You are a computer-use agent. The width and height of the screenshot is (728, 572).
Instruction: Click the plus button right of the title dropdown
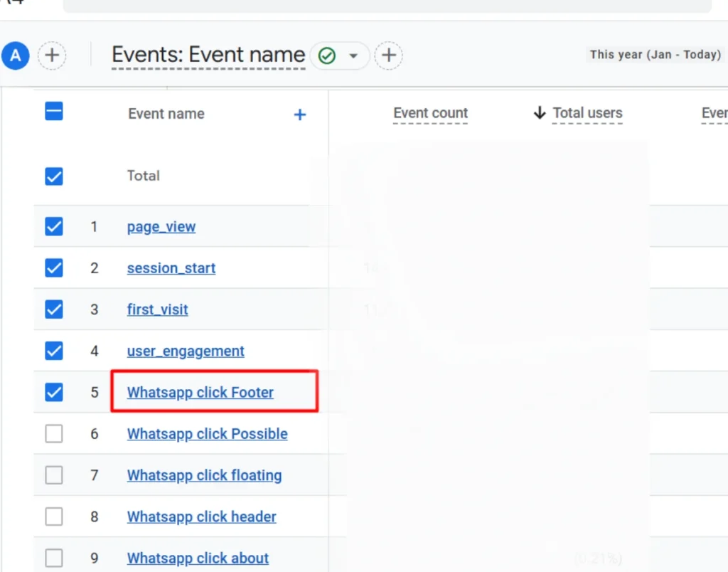(x=389, y=55)
